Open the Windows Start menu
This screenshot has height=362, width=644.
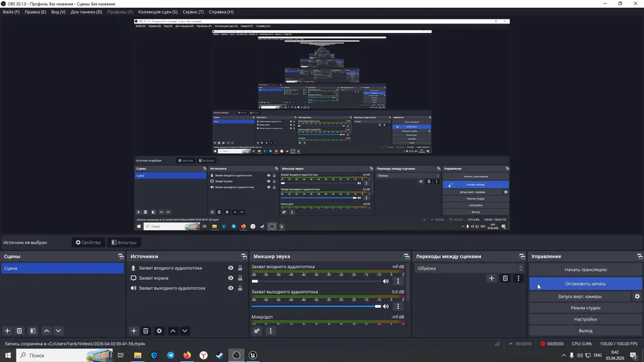click(x=8, y=356)
